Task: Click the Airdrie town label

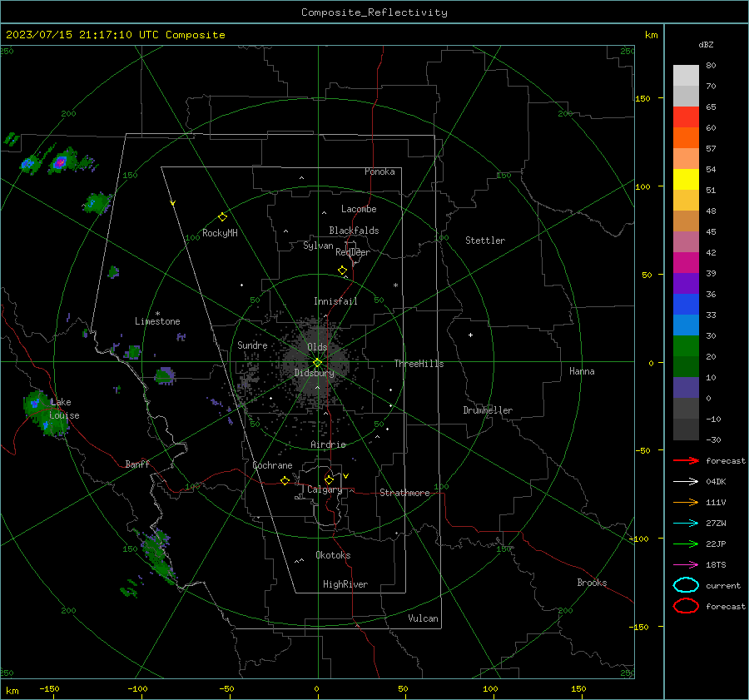Action: (328, 444)
